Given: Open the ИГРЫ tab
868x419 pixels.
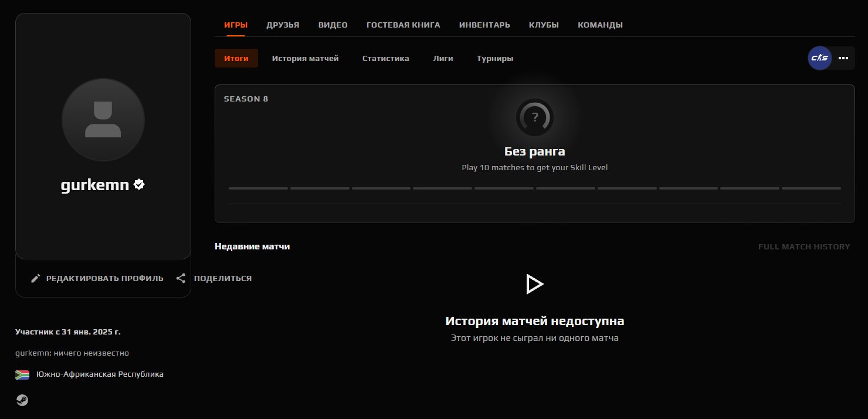Looking at the screenshot, I should (x=236, y=25).
